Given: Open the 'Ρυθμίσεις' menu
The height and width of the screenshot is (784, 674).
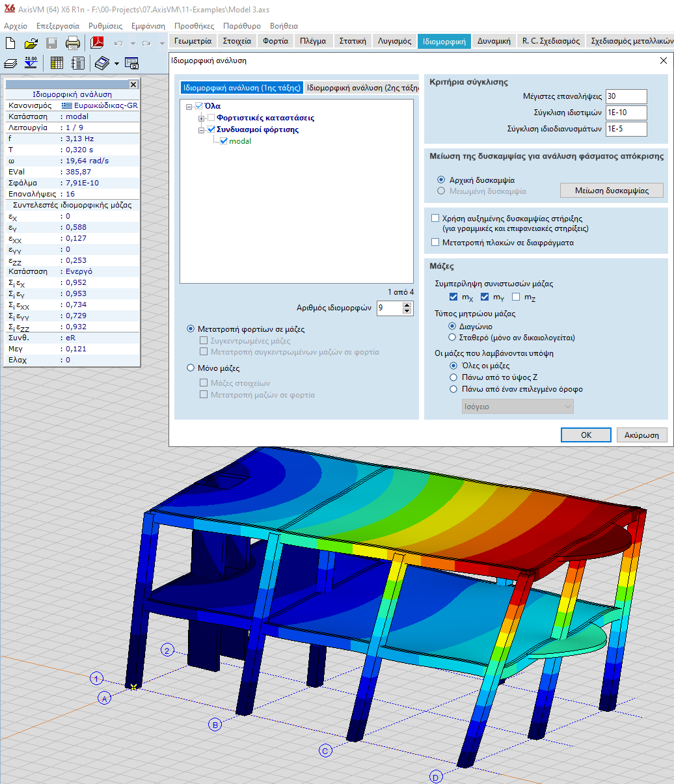Looking at the screenshot, I should [105, 26].
